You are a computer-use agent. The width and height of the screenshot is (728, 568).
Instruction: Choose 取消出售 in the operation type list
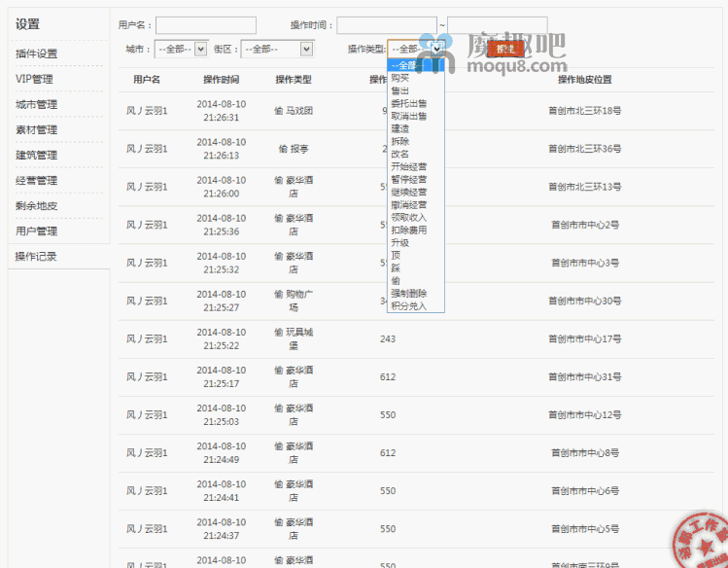click(x=416, y=116)
